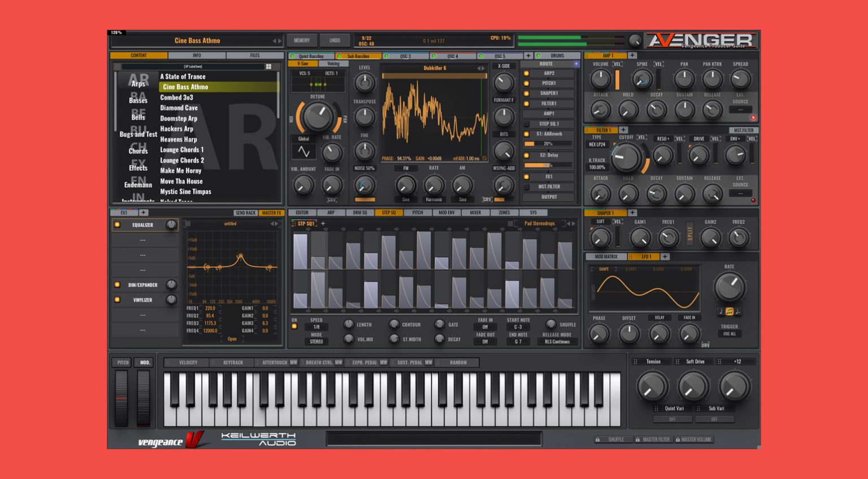Select the Diamond Cave preset

pyautogui.click(x=180, y=107)
